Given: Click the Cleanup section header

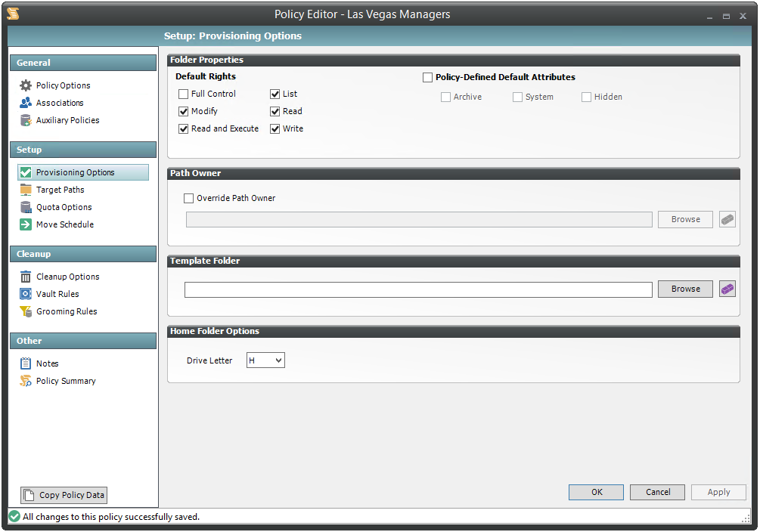Looking at the screenshot, I should [x=83, y=254].
